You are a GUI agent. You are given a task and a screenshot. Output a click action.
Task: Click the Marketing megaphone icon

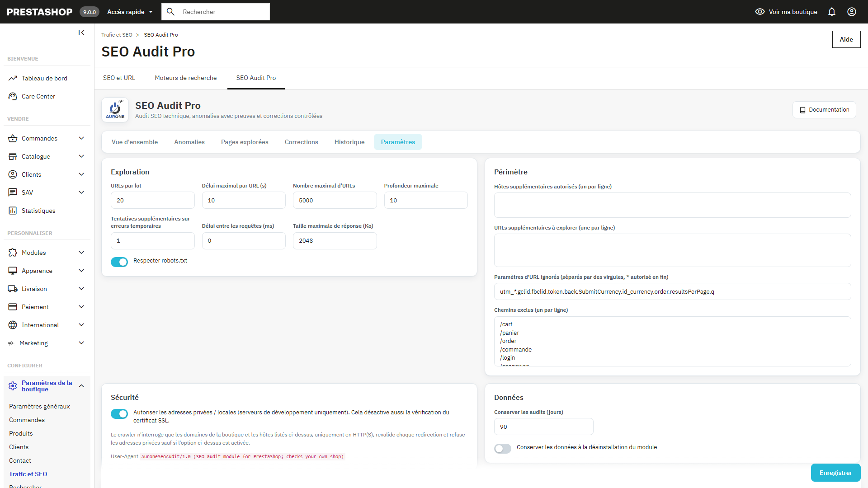click(11, 343)
